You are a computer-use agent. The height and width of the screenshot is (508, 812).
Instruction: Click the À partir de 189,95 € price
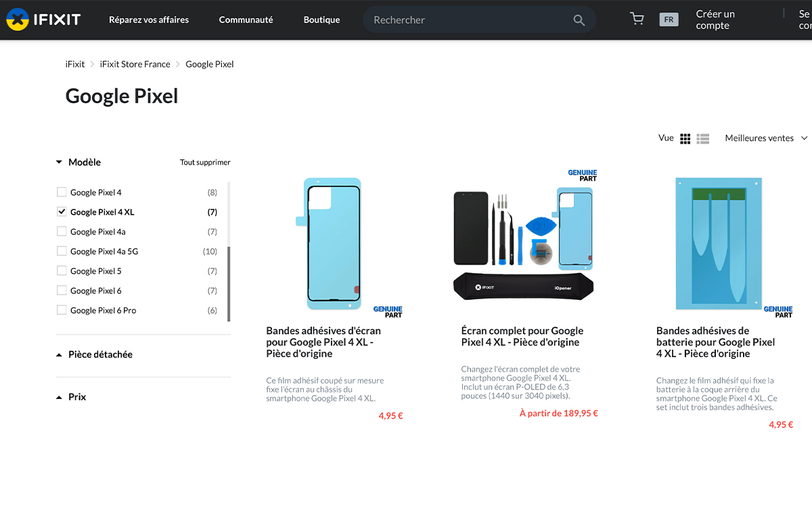(558, 413)
